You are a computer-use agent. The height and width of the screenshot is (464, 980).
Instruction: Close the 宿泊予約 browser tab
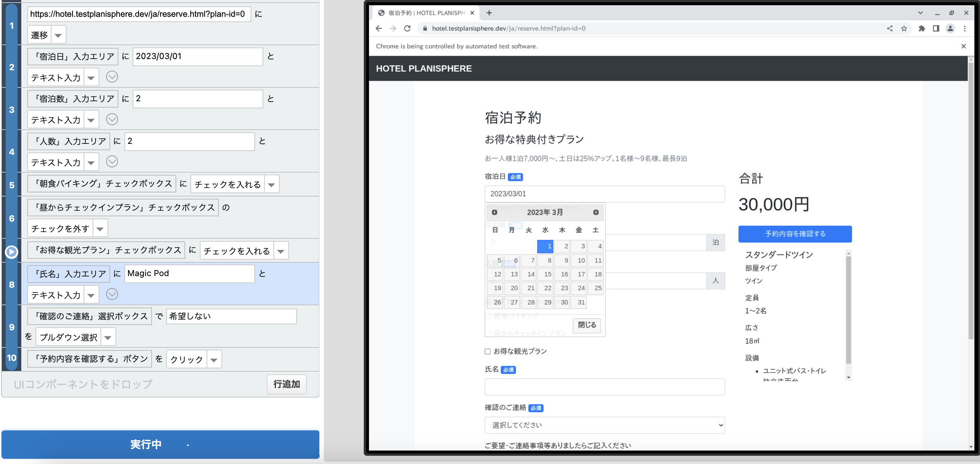tap(472, 13)
